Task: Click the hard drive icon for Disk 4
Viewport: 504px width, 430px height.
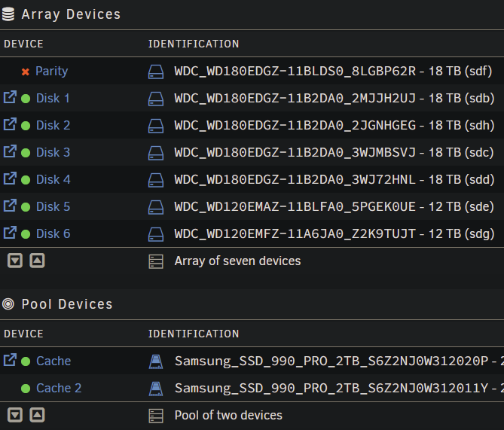Action: 156,180
